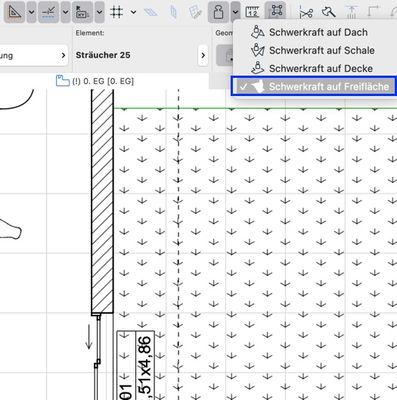397x400 pixels.
Task: Click the Schale gravity icon in menu
Action: (x=257, y=50)
